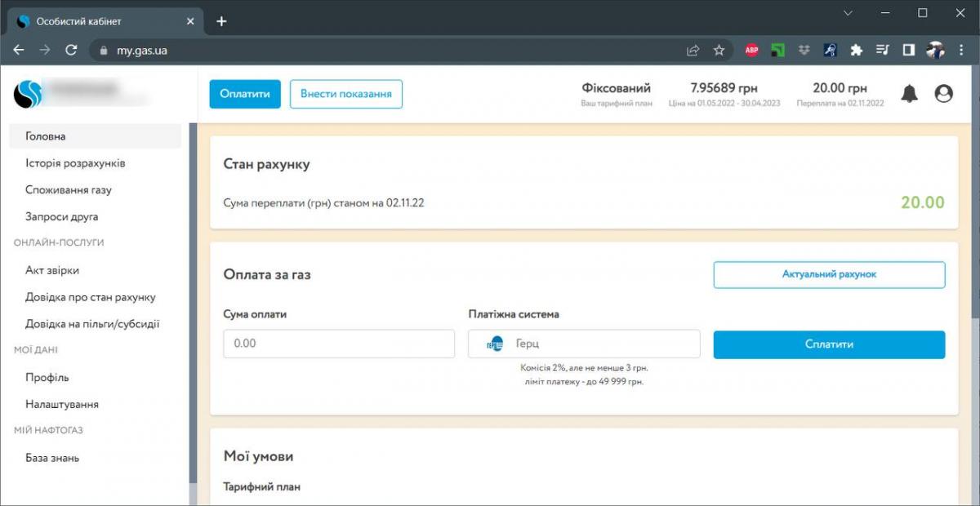The height and width of the screenshot is (506, 980).
Task: Open the user account avatar menu
Action: tap(943, 94)
